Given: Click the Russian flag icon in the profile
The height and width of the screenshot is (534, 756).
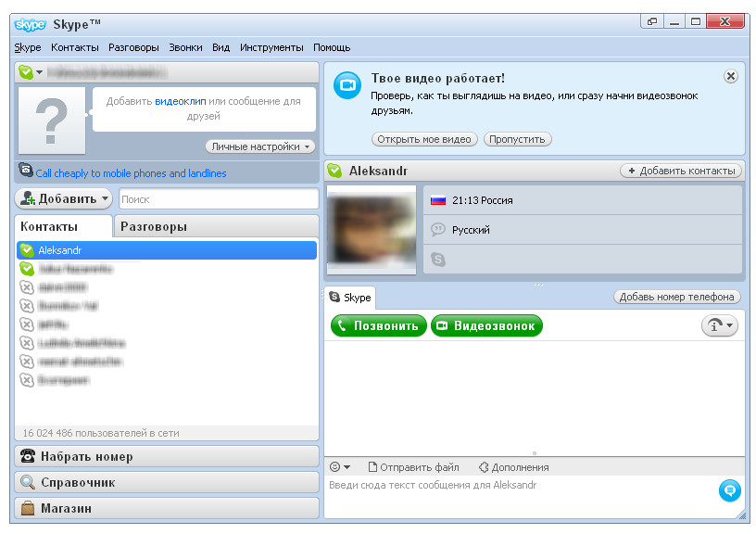Looking at the screenshot, I should tap(438, 200).
